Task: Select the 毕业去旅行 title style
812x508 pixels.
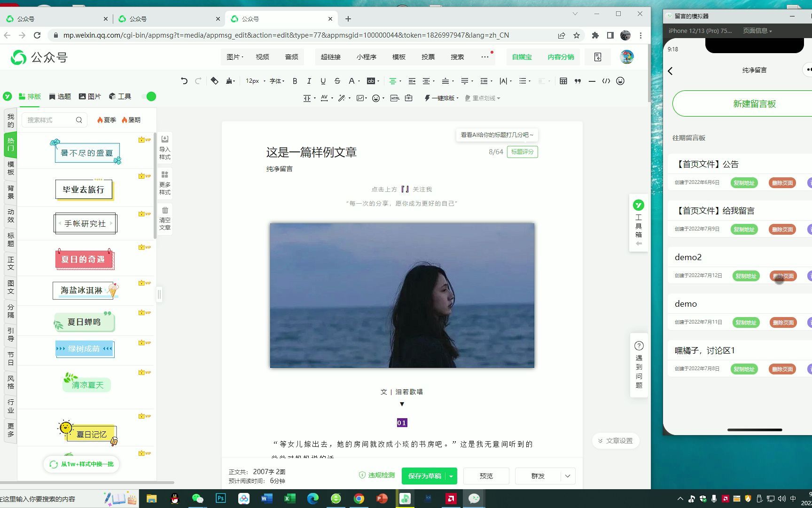Action: (84, 190)
